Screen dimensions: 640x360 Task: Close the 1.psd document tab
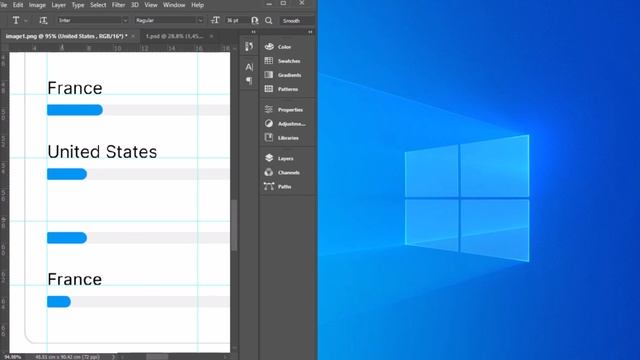point(211,36)
